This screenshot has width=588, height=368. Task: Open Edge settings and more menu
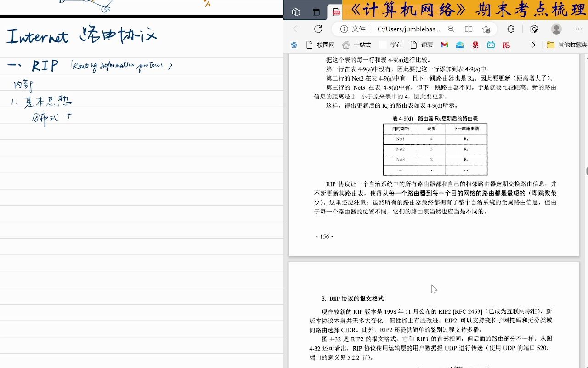click(x=578, y=29)
